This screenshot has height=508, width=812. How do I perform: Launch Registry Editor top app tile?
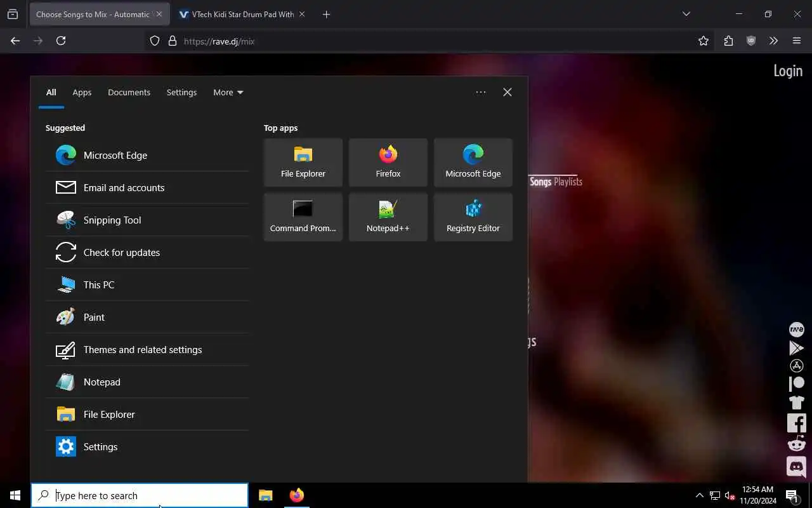pyautogui.click(x=473, y=217)
